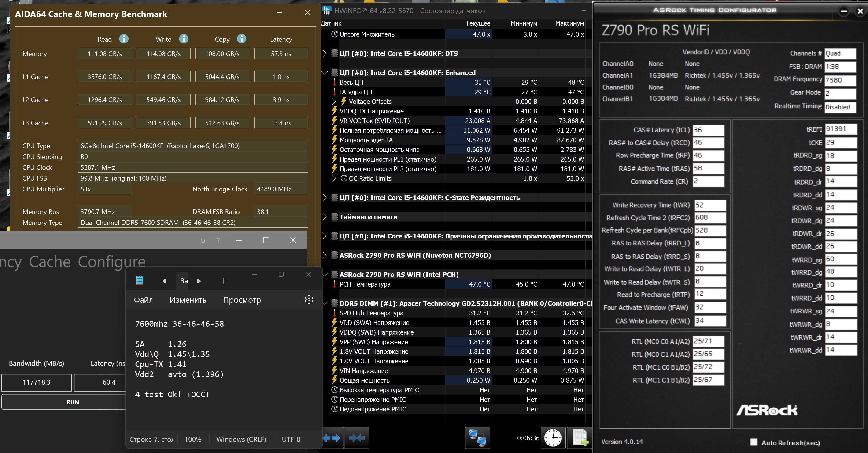
Task: Enable Auto Refresh checkbox in Timing Configurator
Action: (x=754, y=442)
